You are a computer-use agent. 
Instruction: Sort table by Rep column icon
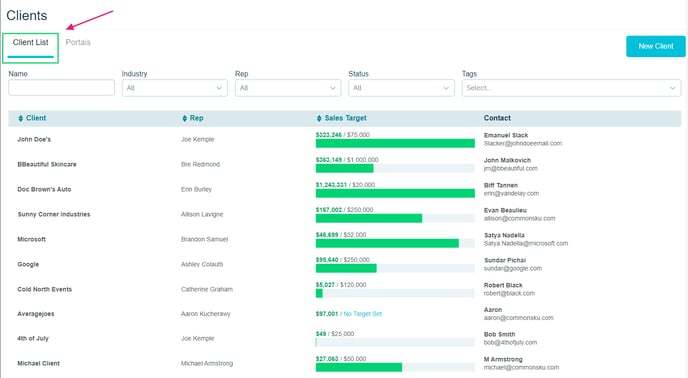pos(184,118)
